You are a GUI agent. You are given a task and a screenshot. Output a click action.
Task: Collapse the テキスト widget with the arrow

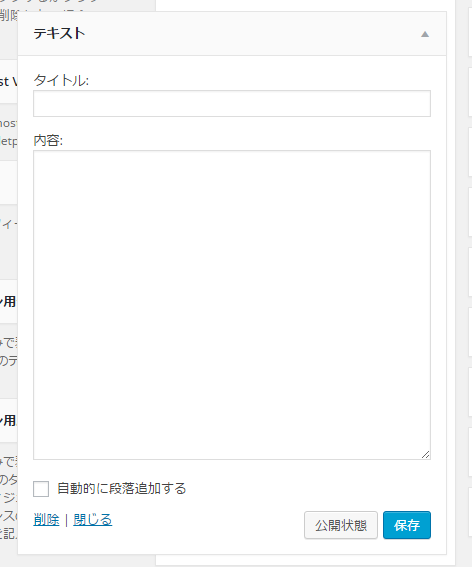coord(425,34)
